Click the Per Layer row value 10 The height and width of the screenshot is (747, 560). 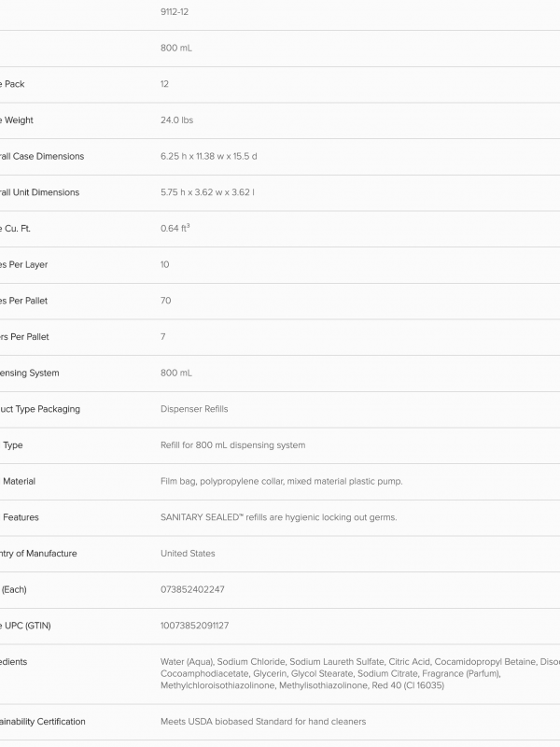[164, 264]
